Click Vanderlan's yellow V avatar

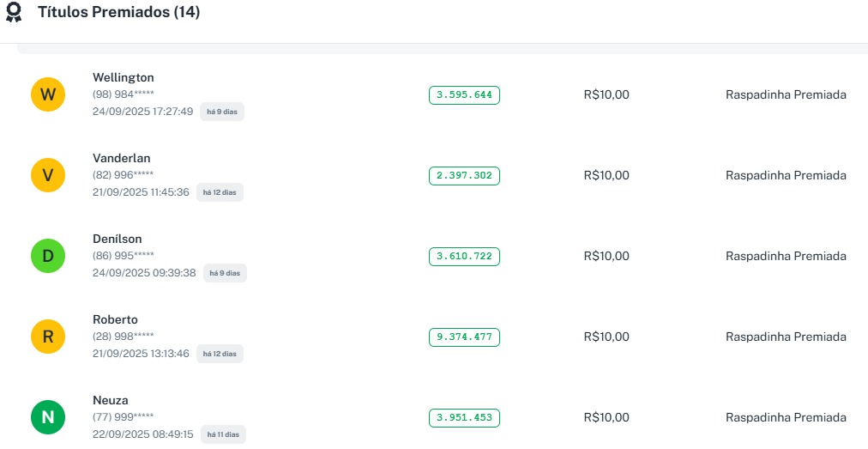48,175
